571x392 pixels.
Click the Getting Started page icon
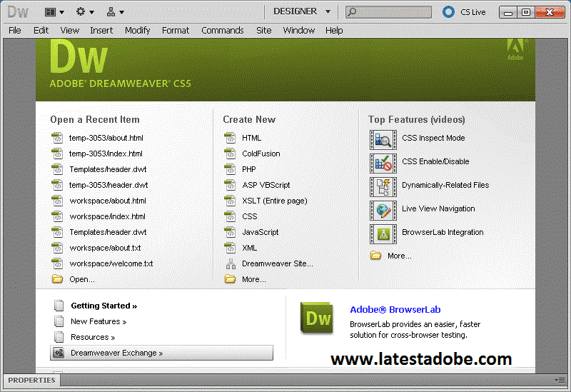pyautogui.click(x=59, y=306)
